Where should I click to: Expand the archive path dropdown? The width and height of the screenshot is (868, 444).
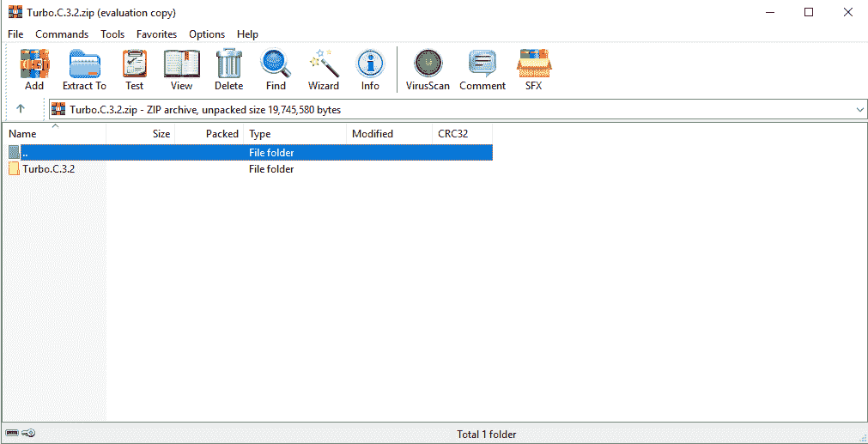click(859, 110)
